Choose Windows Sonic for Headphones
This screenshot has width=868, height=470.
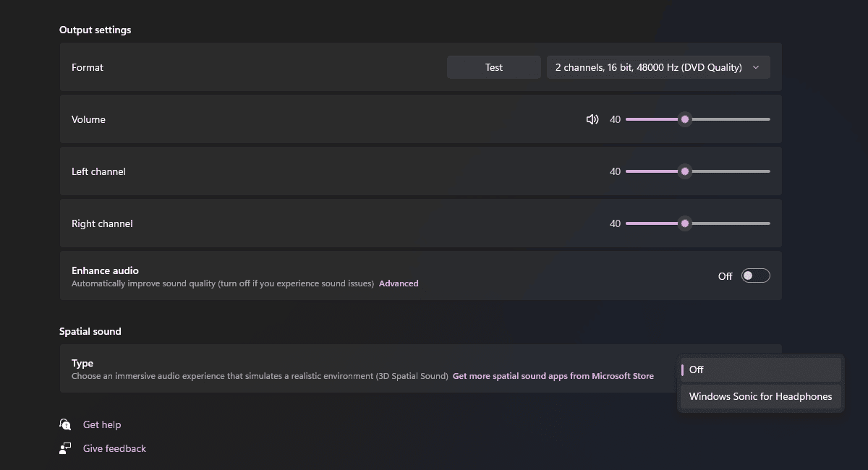[x=760, y=396]
